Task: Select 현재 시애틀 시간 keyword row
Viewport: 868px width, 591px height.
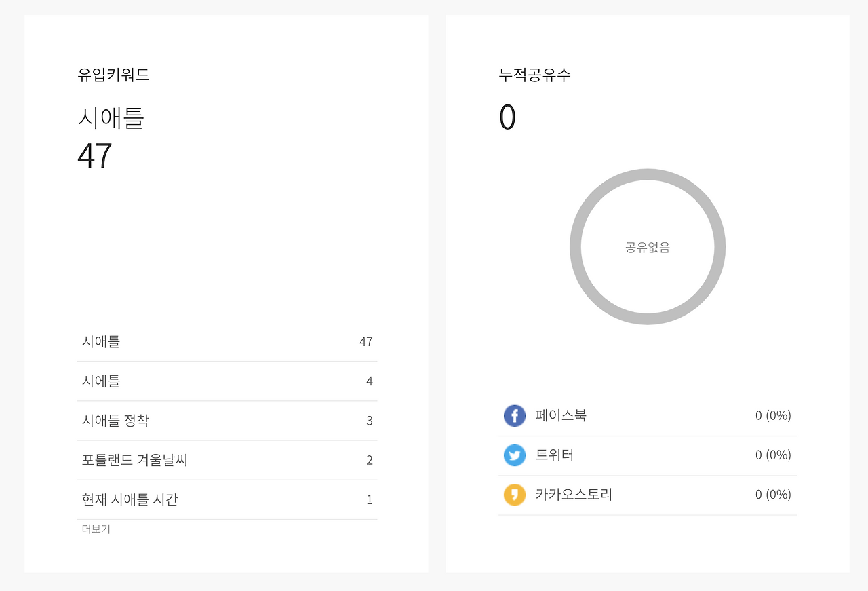Action: 227,499
